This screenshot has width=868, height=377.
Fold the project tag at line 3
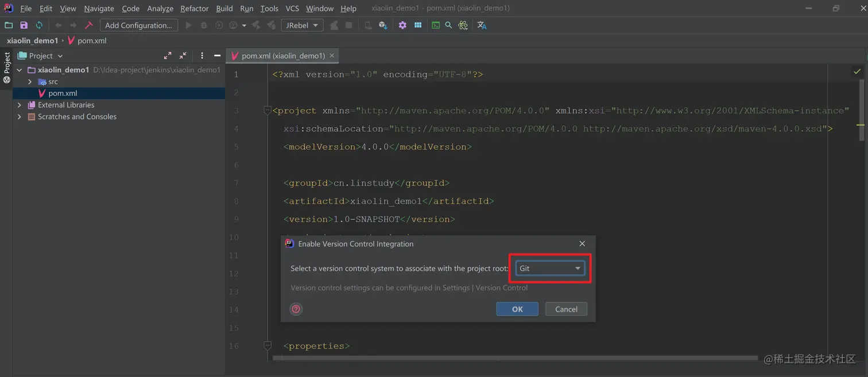(267, 110)
